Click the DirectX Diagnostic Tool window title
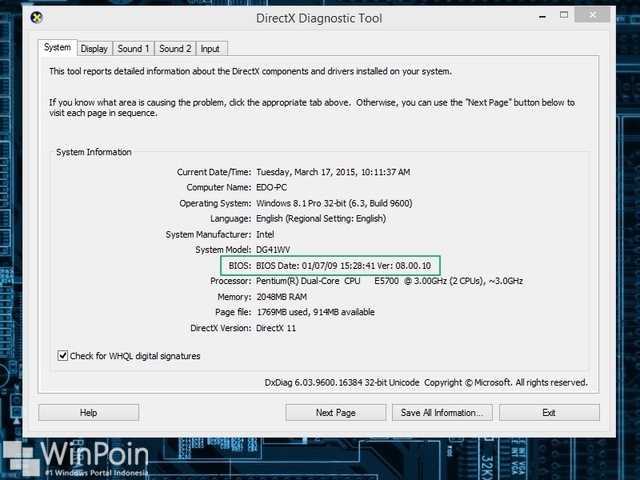 pos(319,18)
